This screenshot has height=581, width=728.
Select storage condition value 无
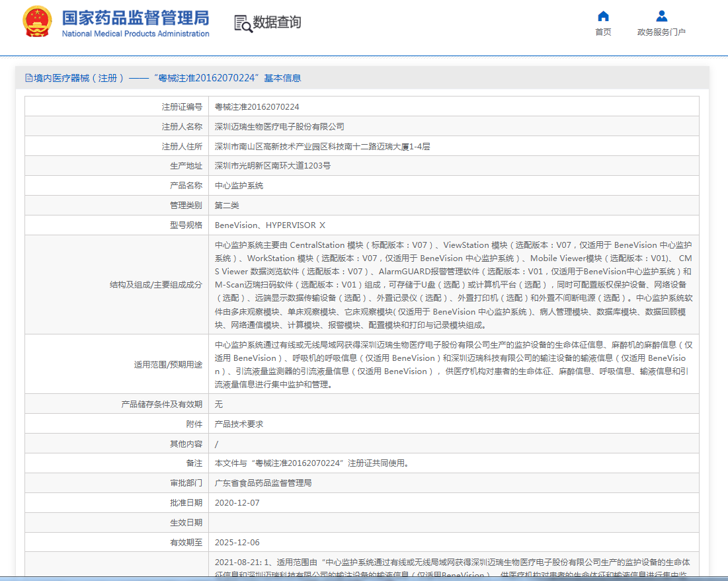tap(219, 405)
